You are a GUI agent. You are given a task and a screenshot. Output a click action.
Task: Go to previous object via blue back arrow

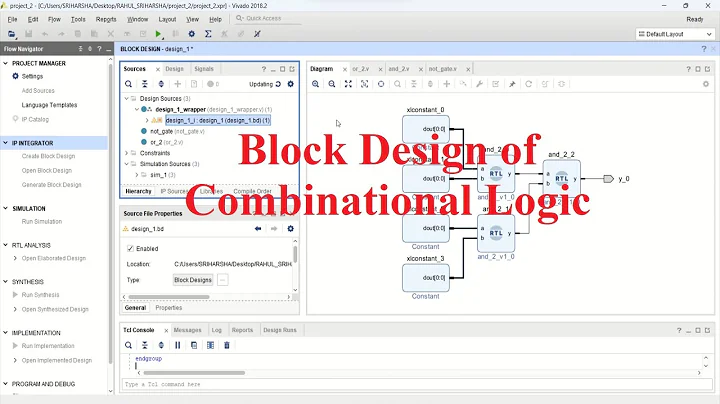tap(258, 229)
